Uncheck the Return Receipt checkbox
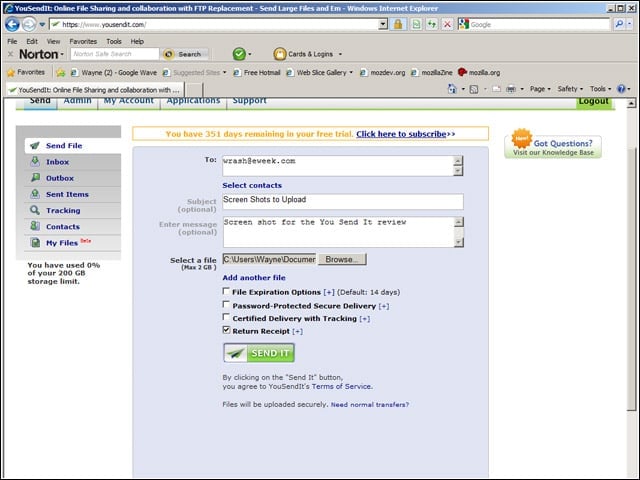The width and height of the screenshot is (640, 480). tap(227, 330)
